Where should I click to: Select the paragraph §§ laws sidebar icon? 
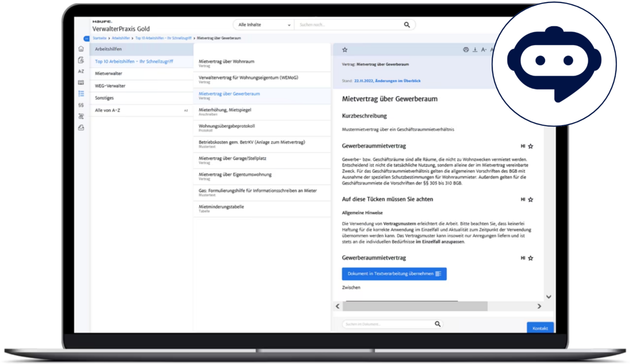81,105
